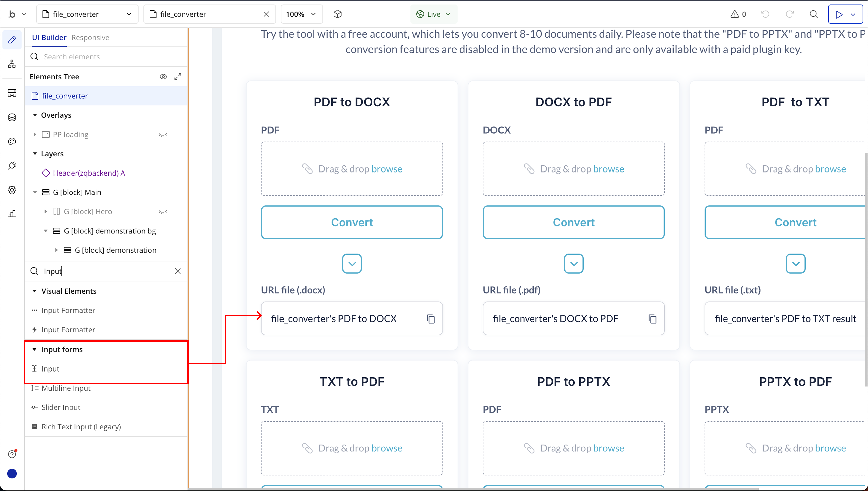Open the Logs chart icon
Screen dimensions: 868x491
point(12,214)
